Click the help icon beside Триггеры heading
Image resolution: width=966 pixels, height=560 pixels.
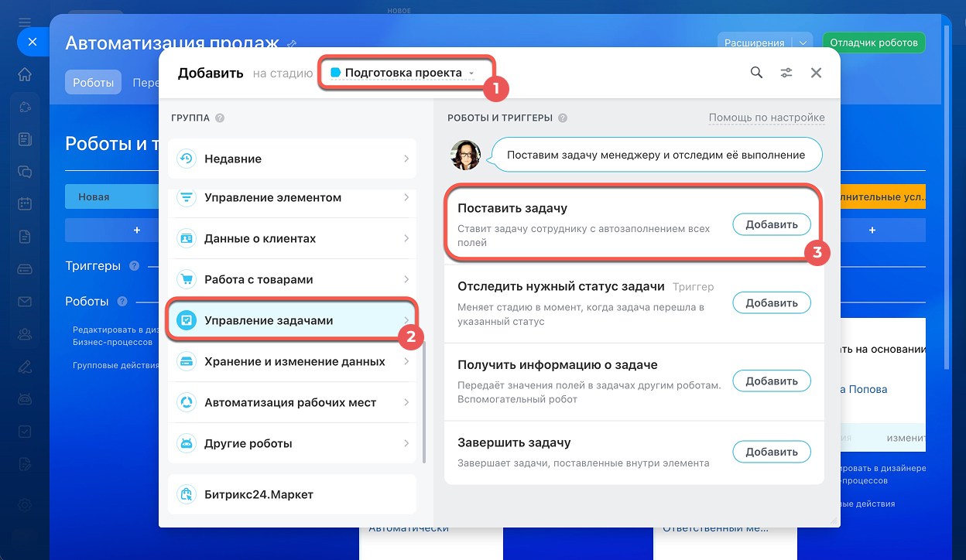[134, 266]
